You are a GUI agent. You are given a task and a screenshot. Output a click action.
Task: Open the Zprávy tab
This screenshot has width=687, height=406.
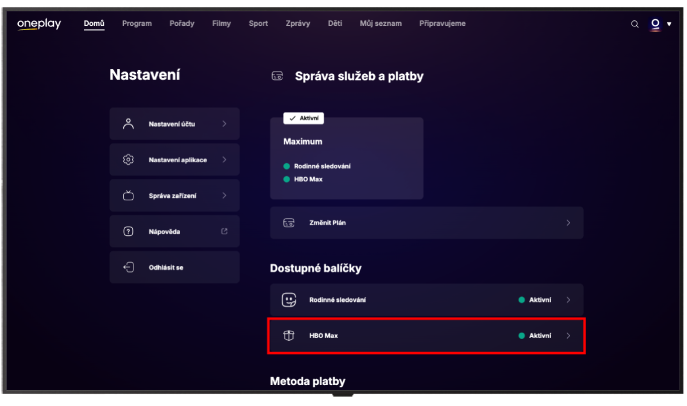tap(298, 24)
